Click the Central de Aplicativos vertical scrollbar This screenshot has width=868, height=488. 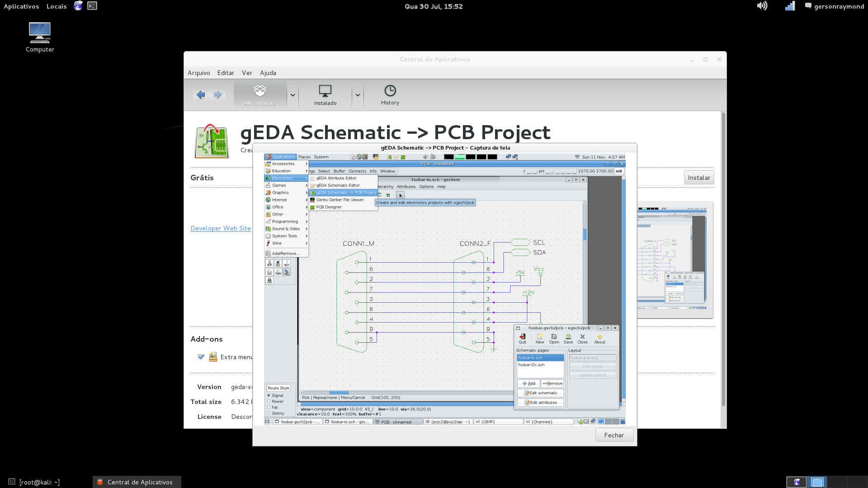tap(723, 260)
